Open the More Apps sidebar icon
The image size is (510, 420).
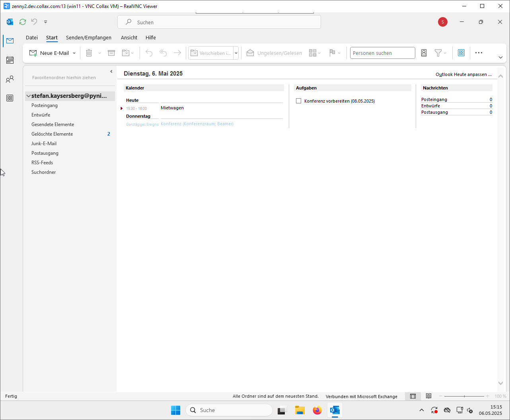click(10, 98)
